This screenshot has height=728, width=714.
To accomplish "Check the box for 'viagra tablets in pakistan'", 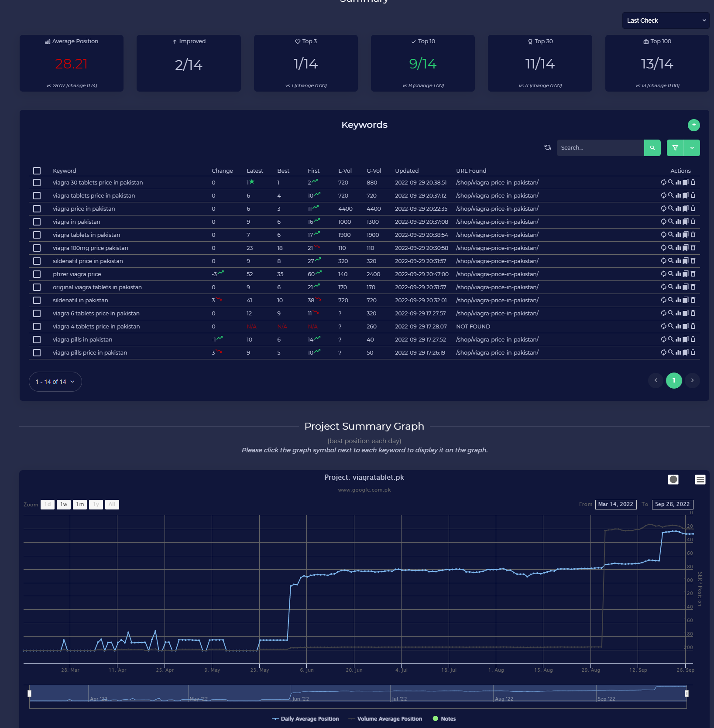I will point(37,235).
